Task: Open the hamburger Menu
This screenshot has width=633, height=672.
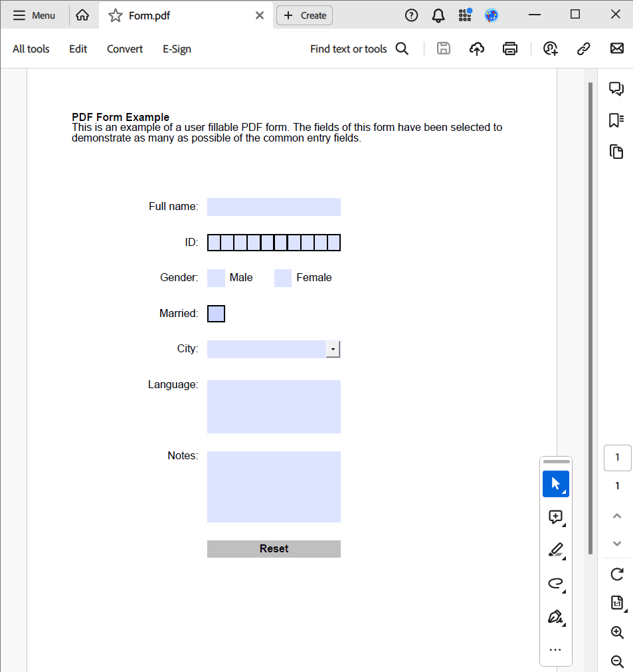Action: pos(34,15)
